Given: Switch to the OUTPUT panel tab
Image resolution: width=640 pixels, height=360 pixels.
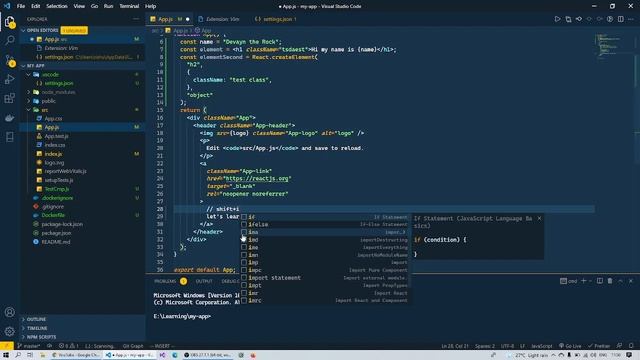Looking at the screenshot, I should [204, 281].
